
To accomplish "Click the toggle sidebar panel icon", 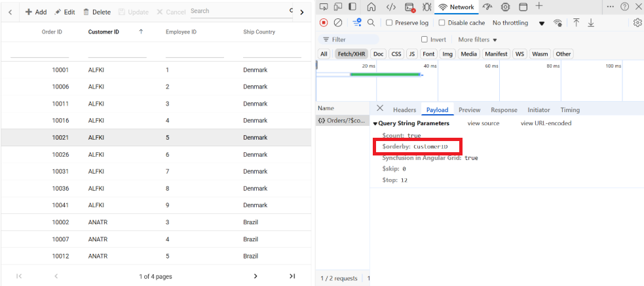I will point(352,7).
